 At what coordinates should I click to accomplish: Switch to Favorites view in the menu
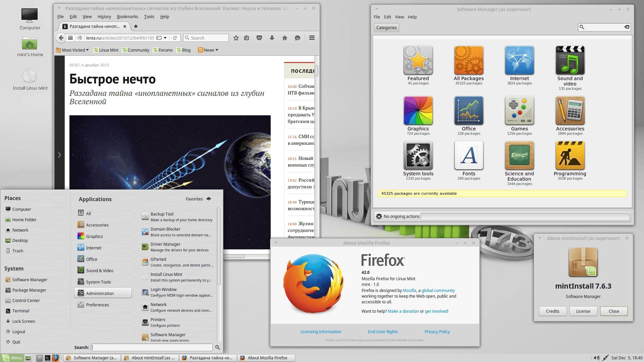[199, 199]
